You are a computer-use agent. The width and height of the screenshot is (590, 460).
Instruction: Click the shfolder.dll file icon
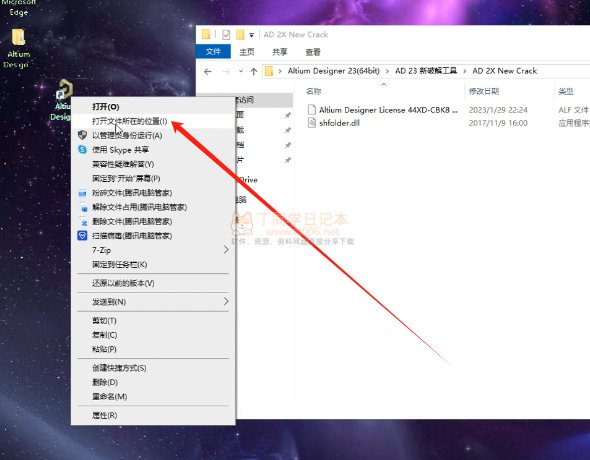tap(312, 123)
